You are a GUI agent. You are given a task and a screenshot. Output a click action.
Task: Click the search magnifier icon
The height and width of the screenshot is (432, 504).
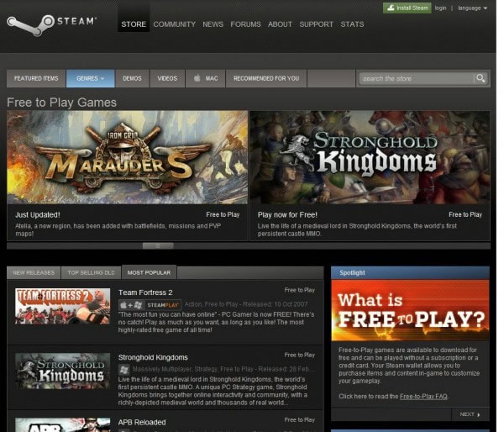click(480, 78)
